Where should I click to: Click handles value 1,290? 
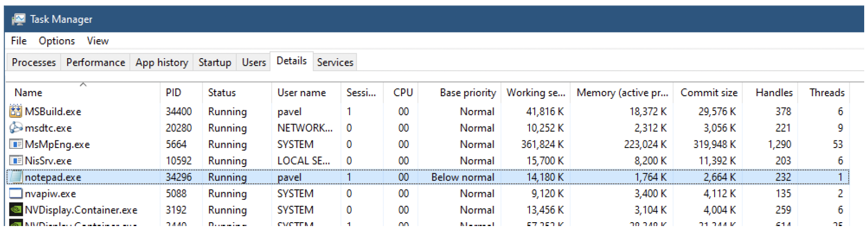point(779,145)
